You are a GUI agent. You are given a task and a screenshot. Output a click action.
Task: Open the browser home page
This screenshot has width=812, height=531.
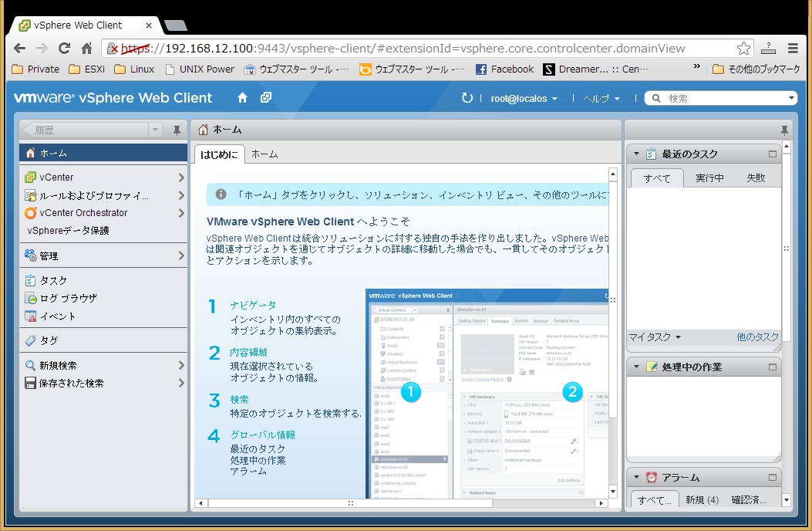86,48
